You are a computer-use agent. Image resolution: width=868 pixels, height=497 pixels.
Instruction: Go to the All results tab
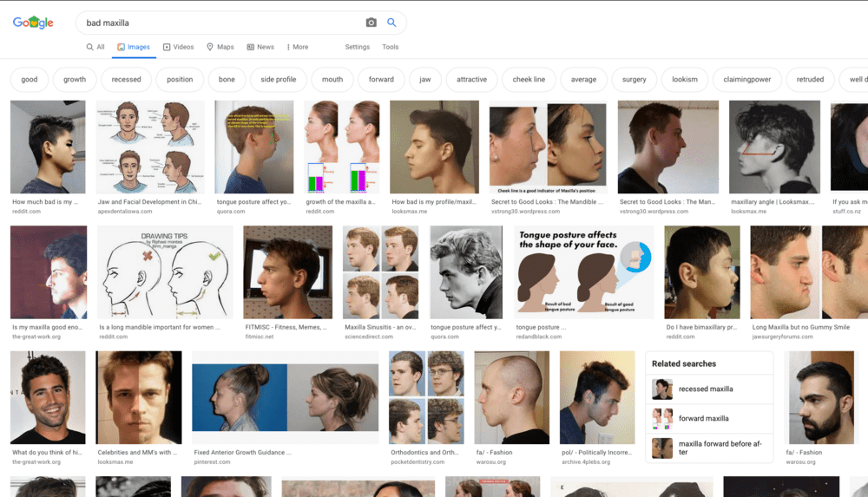tap(95, 47)
